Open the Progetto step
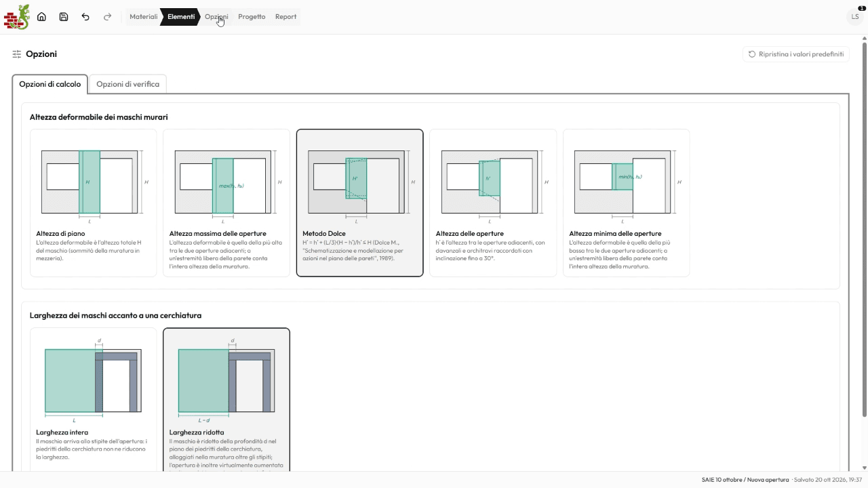This screenshot has width=868, height=488. 252,17
